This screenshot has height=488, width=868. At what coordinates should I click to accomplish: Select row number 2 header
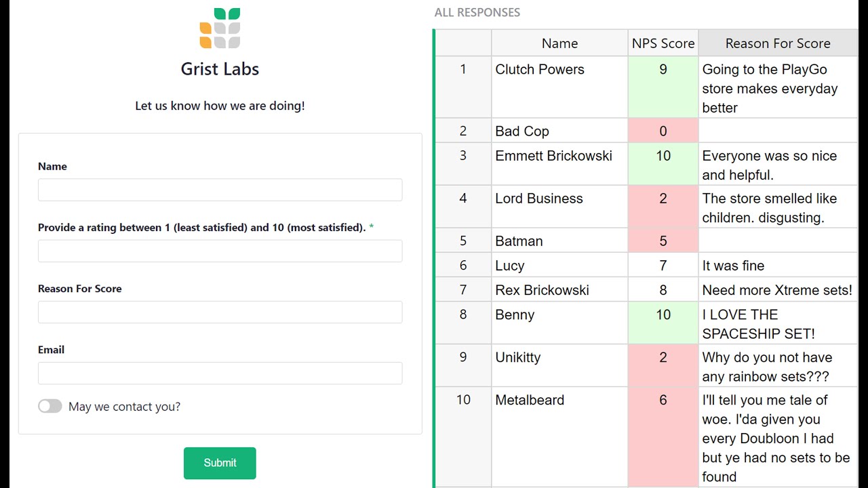pyautogui.click(x=463, y=131)
